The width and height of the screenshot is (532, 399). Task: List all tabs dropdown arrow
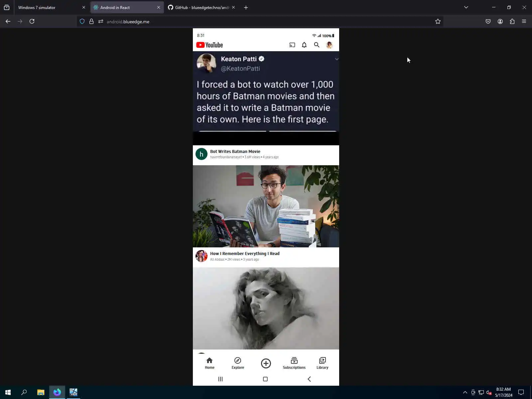pyautogui.click(x=466, y=7)
